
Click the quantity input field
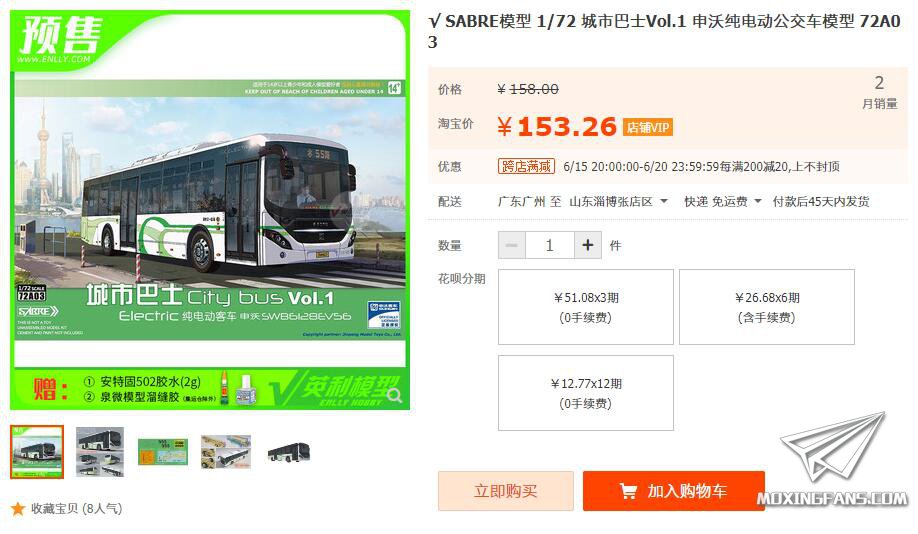pos(550,245)
